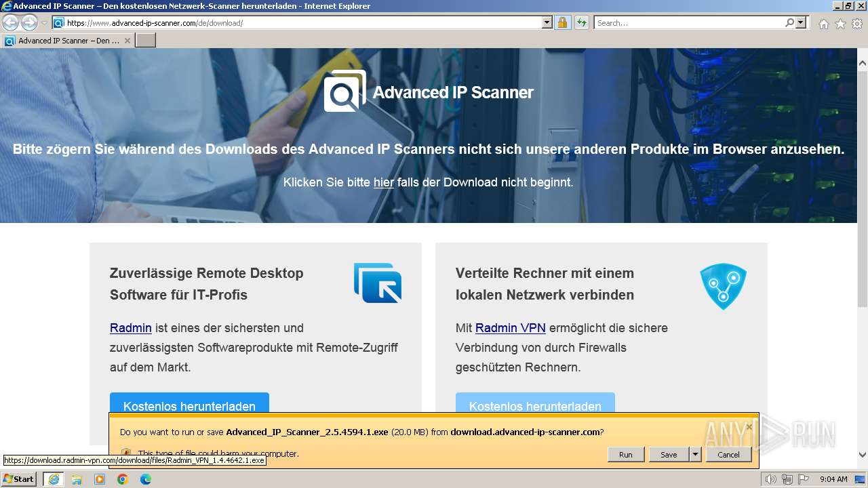Start search with the magnifier icon
Image resolution: width=868 pixels, height=488 pixels.
[x=789, y=23]
